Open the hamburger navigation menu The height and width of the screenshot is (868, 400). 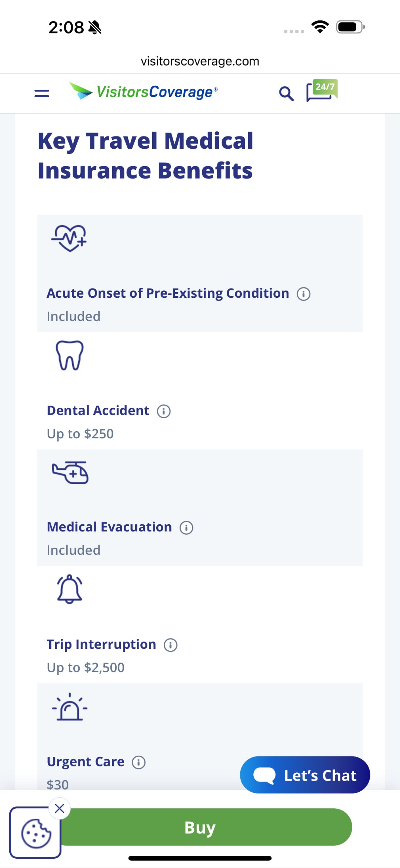(x=42, y=93)
